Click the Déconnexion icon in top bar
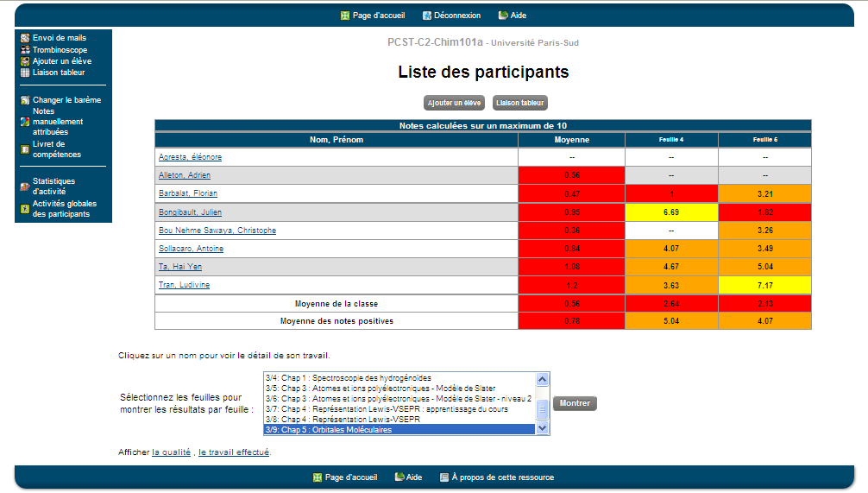The width and height of the screenshot is (868, 493). click(x=427, y=16)
